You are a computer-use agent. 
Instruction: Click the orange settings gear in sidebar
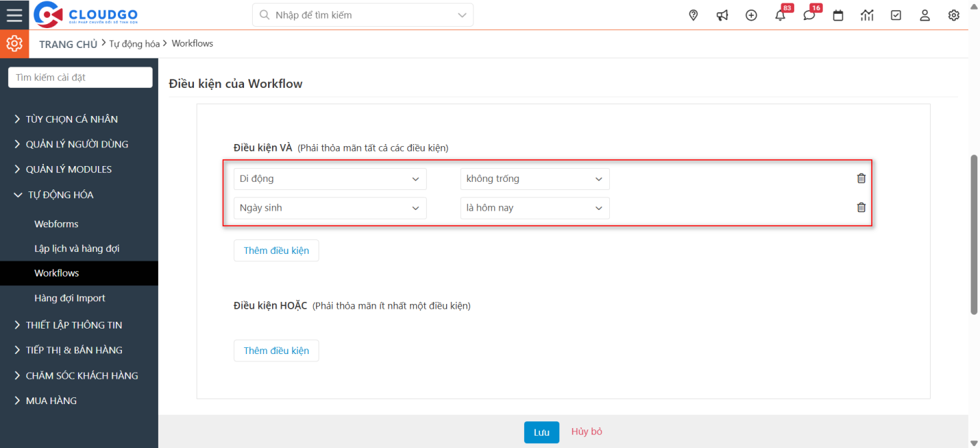click(14, 43)
